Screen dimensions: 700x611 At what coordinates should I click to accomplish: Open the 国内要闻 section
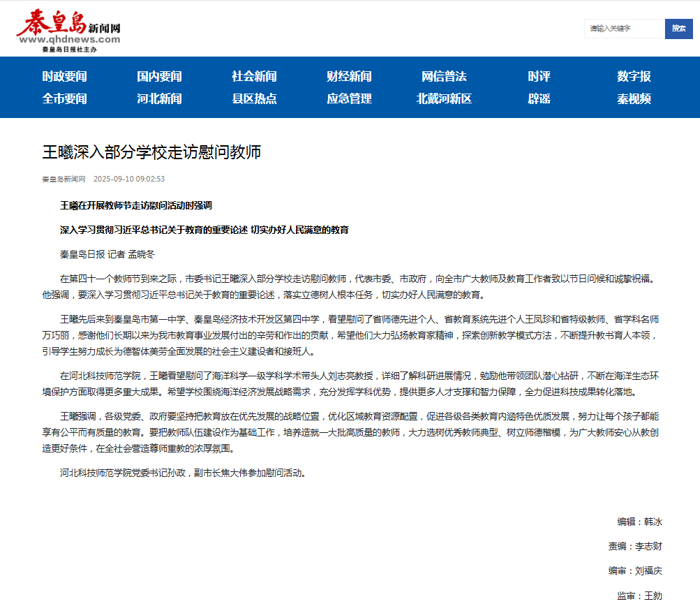point(159,77)
